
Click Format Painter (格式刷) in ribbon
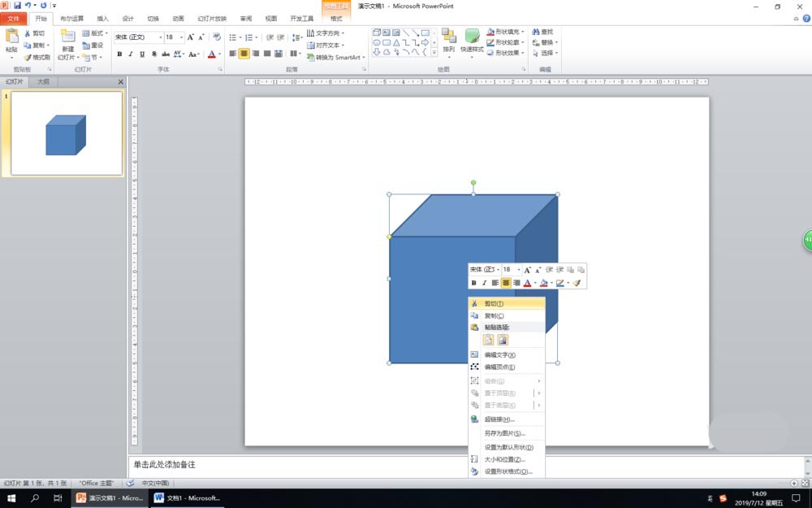point(37,57)
